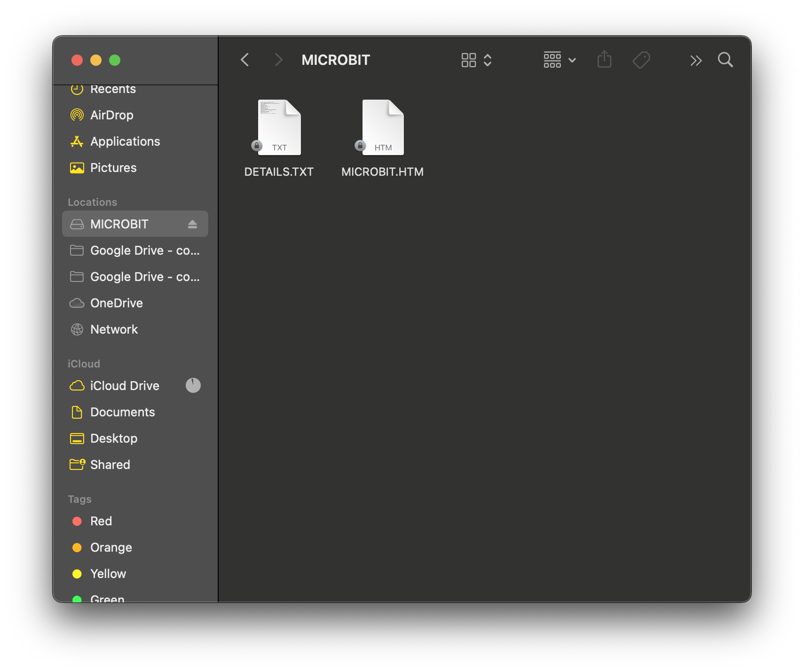Go forward with the right chevron
This screenshot has width=804, height=672.
coord(278,60)
